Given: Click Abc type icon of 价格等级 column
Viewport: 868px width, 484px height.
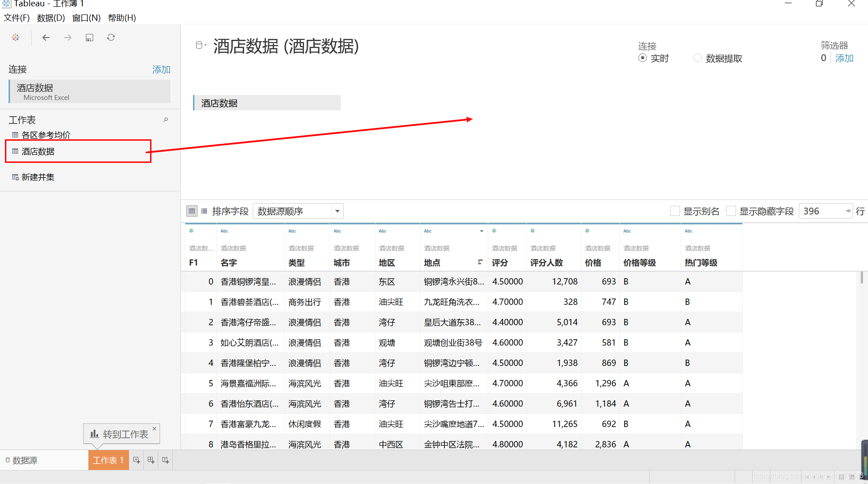Looking at the screenshot, I should 627,231.
